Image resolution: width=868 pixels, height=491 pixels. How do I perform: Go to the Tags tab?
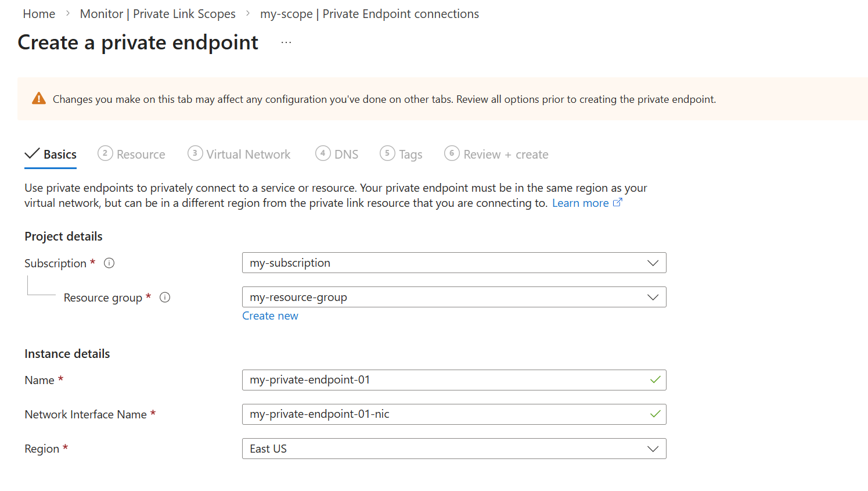410,155
